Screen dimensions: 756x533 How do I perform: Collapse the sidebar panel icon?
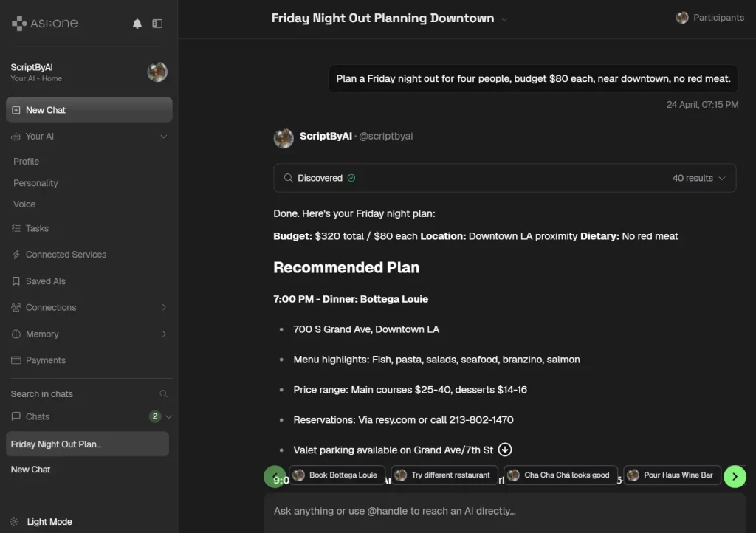pos(157,24)
